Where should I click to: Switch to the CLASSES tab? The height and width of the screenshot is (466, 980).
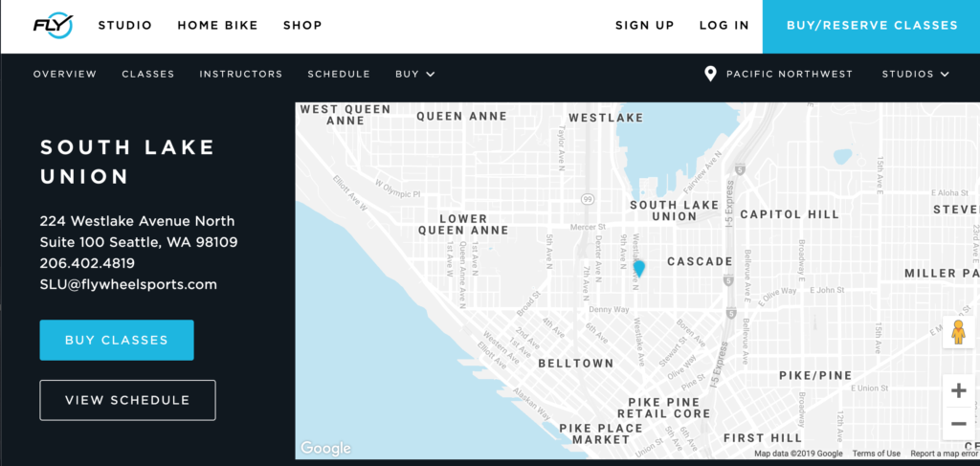(148, 75)
